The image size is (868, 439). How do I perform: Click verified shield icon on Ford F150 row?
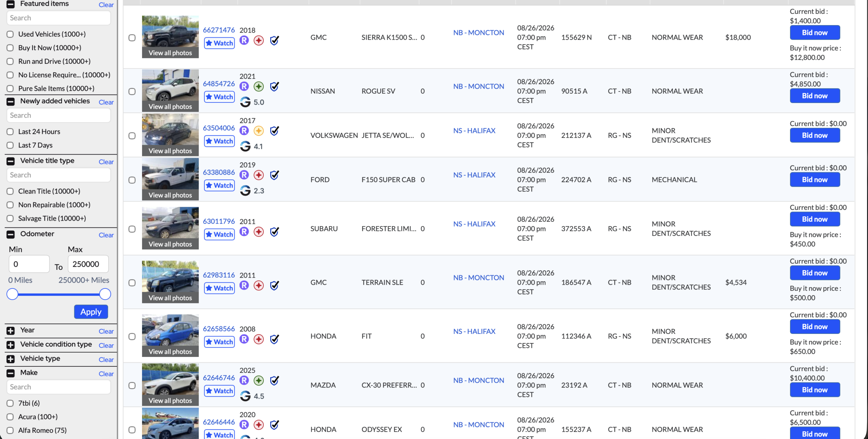click(274, 175)
